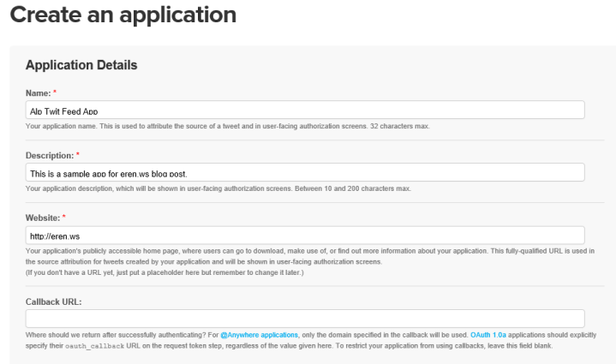Click the red asterisk beside Website
Screen dimensions: 616x364
click(x=66, y=217)
